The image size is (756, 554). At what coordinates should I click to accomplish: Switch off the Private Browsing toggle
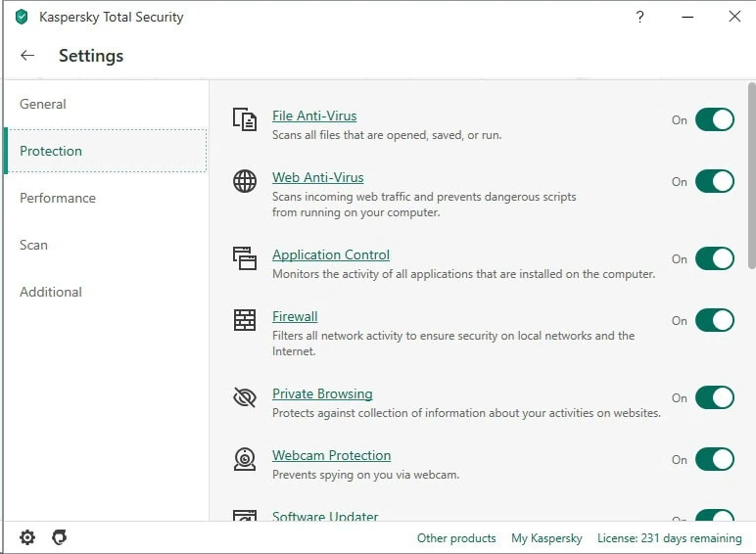(714, 397)
